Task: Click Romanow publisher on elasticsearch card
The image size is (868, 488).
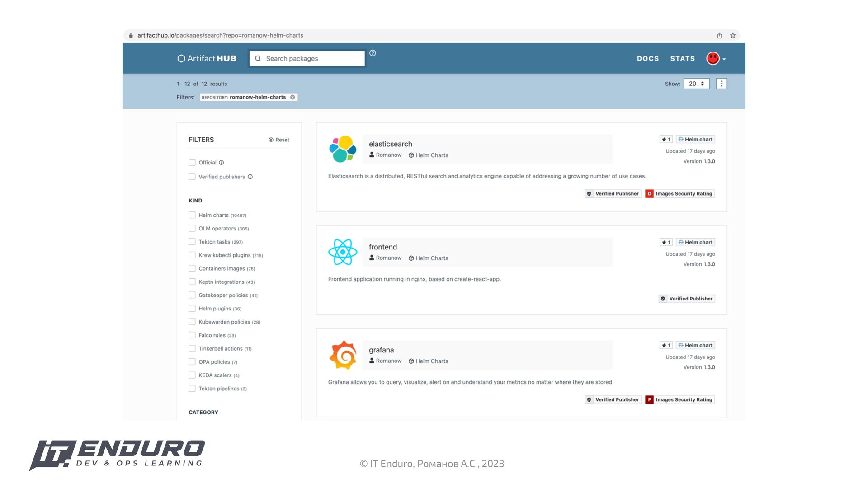Action: (x=385, y=155)
